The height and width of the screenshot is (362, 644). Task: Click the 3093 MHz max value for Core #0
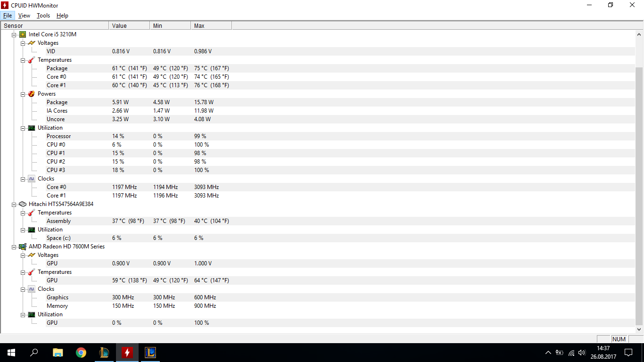(206, 187)
